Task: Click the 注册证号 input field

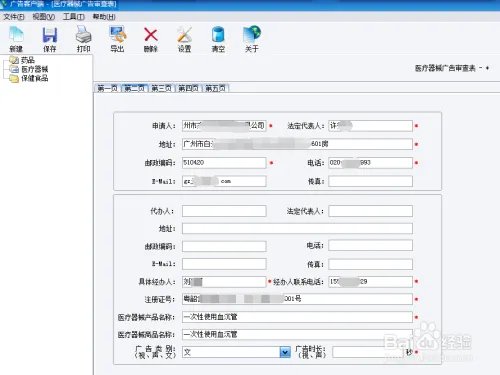Action: point(297,299)
